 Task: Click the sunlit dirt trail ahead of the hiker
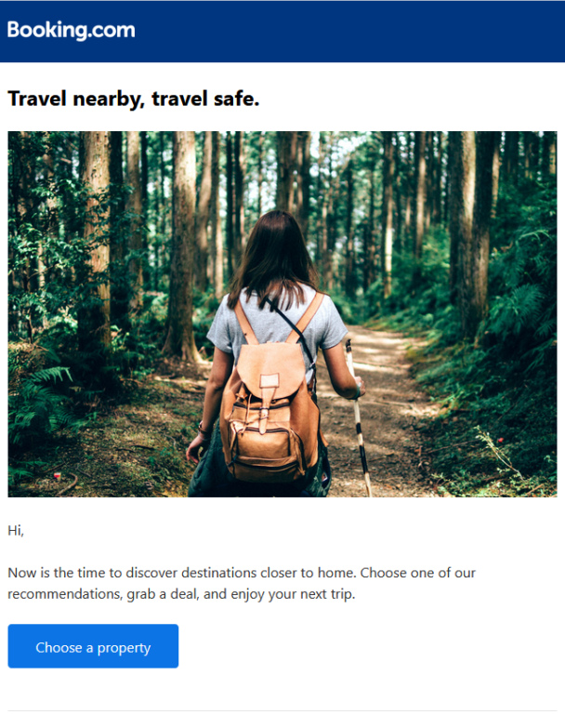(x=380, y=366)
